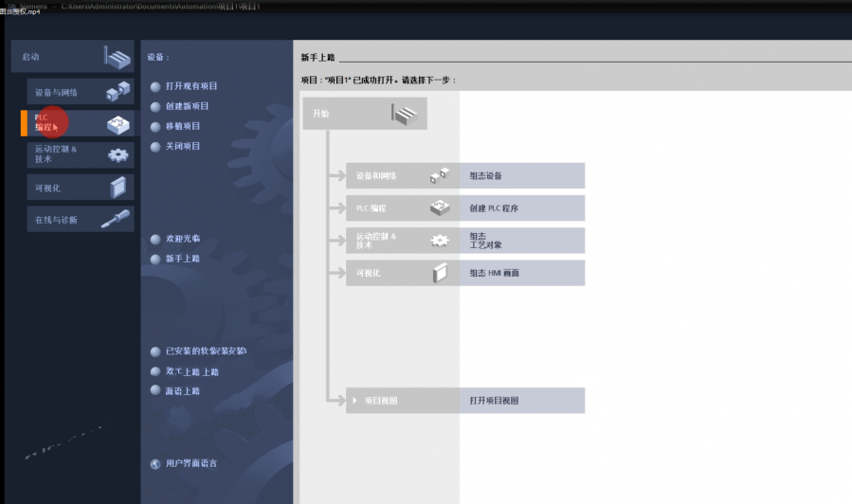This screenshot has height=504, width=852.
Task: Choose 打开现有项目 option
Action: (191, 86)
